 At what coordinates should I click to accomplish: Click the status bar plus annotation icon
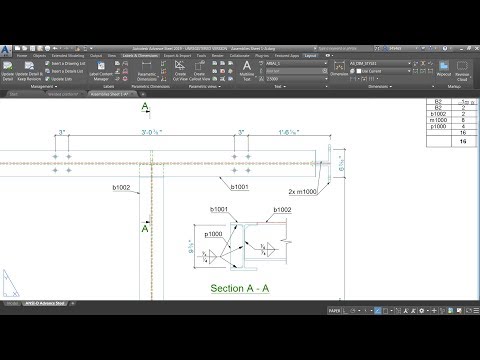coord(434,311)
